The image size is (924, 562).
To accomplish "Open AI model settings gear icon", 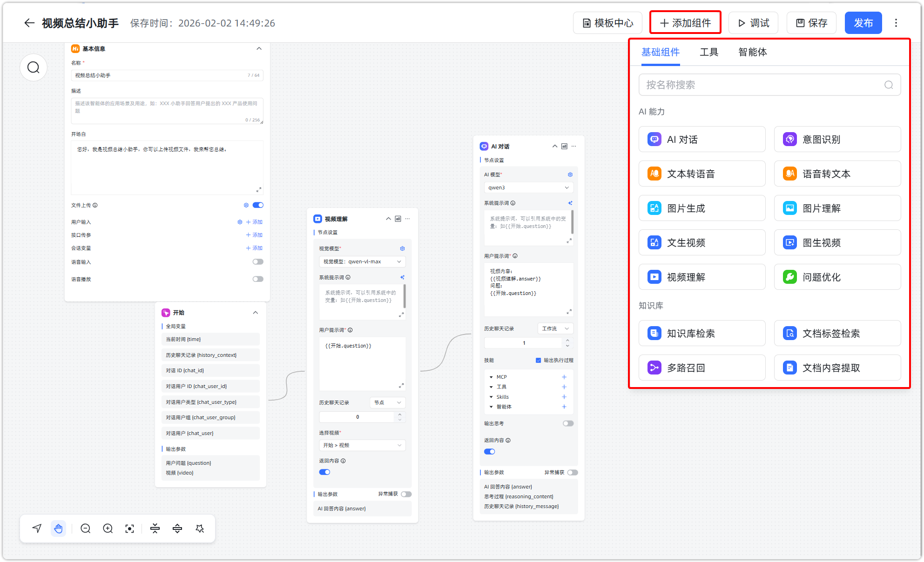I will point(570,174).
